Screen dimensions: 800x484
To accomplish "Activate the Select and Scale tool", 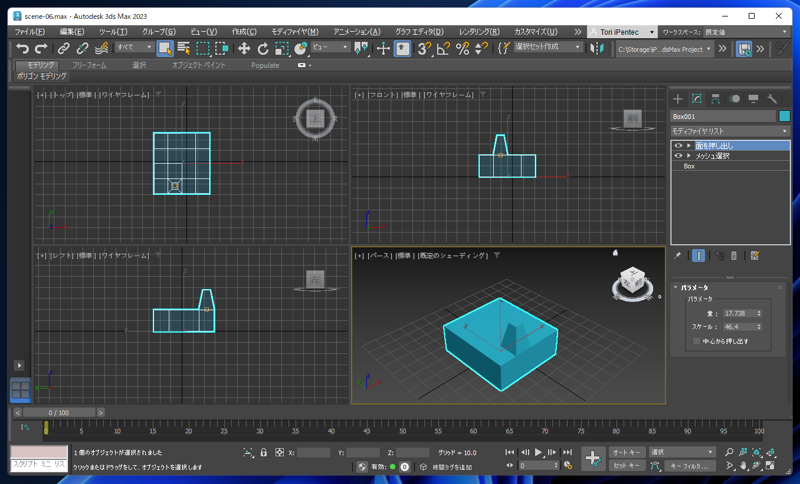I will pos(282,49).
